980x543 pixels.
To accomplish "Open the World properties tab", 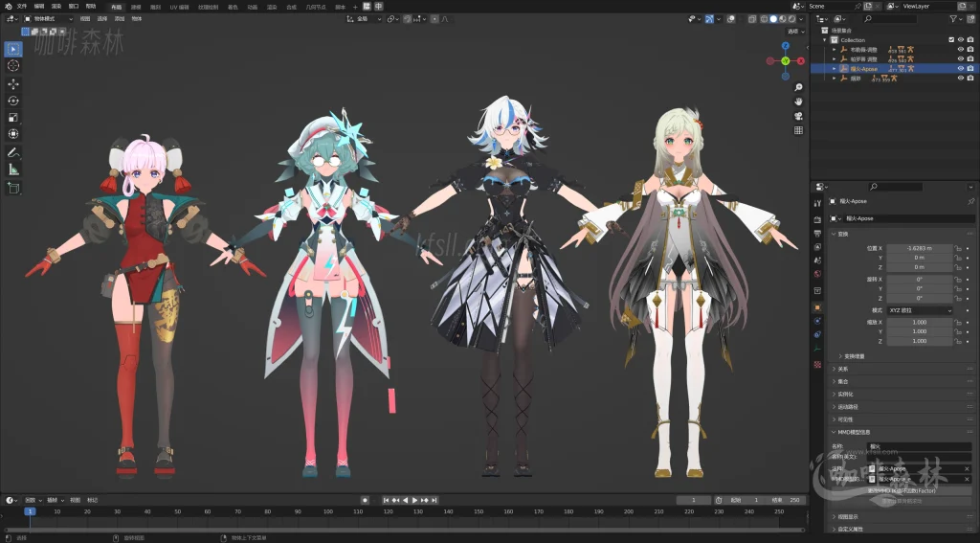I will click(x=817, y=274).
